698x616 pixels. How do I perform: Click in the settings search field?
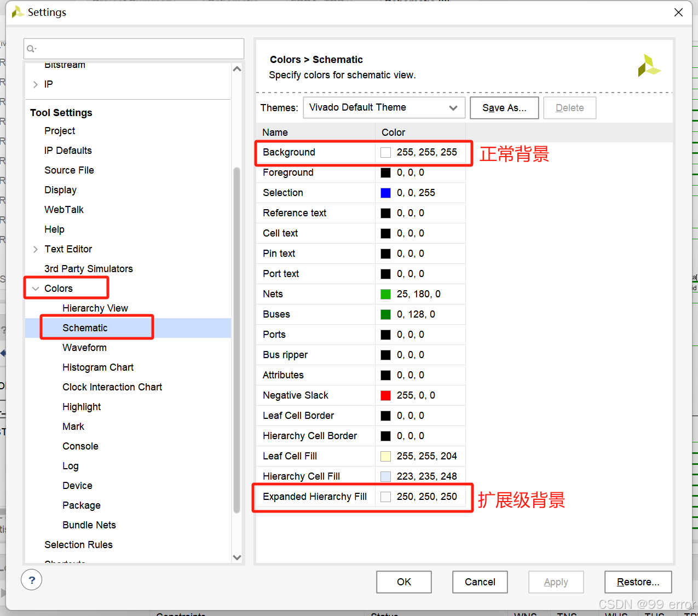tap(134, 49)
